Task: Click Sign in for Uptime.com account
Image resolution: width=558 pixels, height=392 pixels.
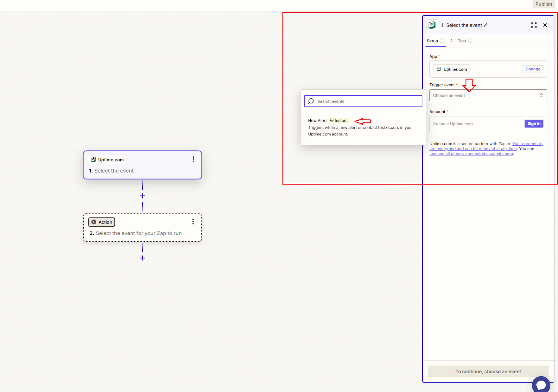Action: (534, 123)
